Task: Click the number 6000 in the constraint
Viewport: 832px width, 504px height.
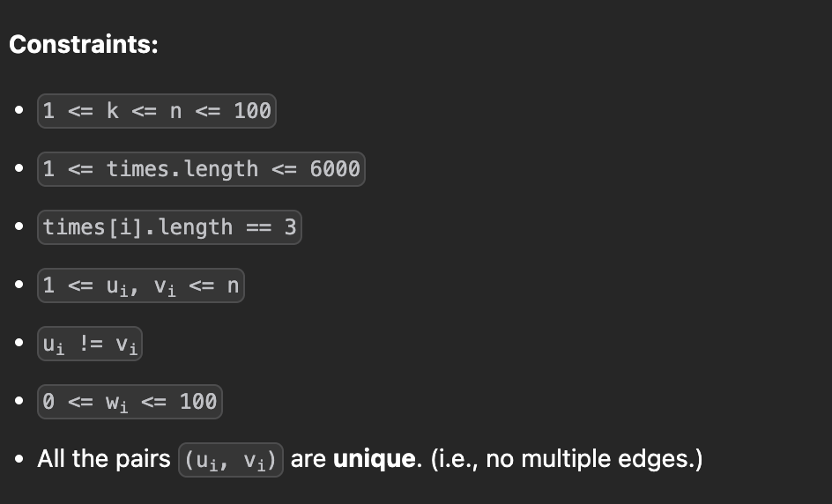Action: click(x=335, y=169)
